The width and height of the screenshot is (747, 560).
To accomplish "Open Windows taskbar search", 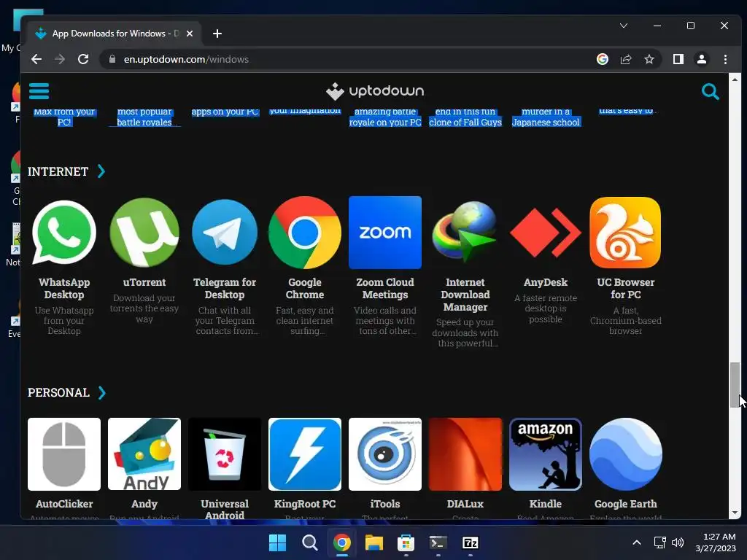I will coord(309,542).
